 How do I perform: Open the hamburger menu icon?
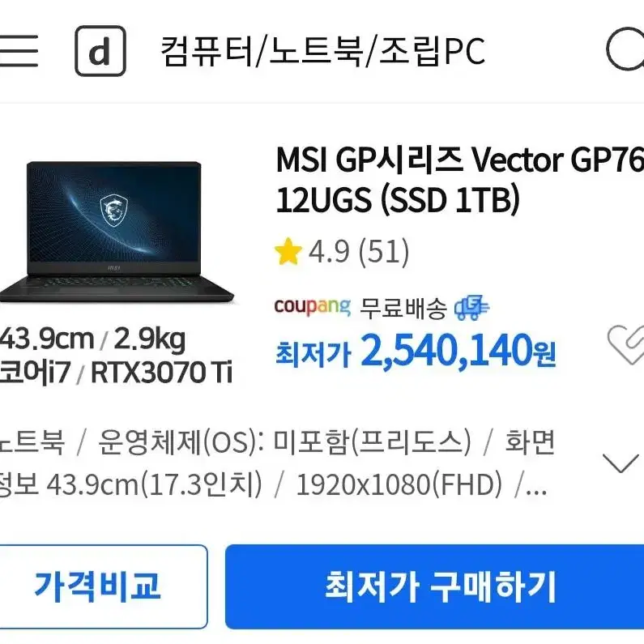pyautogui.click(x=19, y=50)
